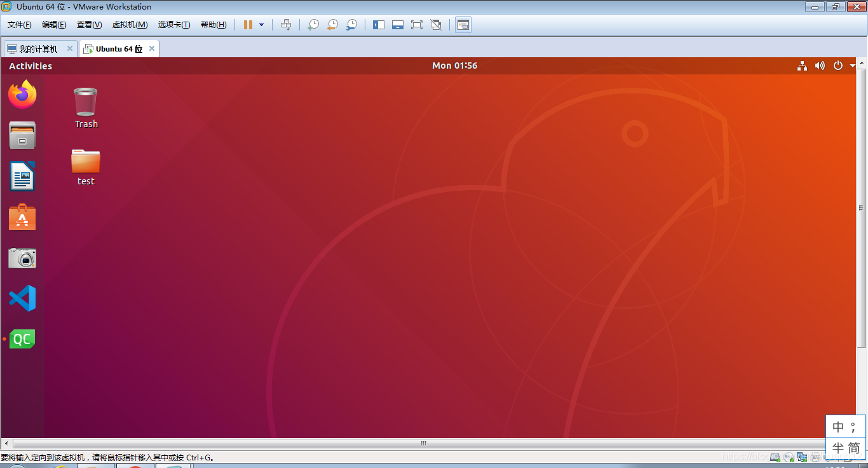Click the horizontal scrollbar left arrow

6,443
